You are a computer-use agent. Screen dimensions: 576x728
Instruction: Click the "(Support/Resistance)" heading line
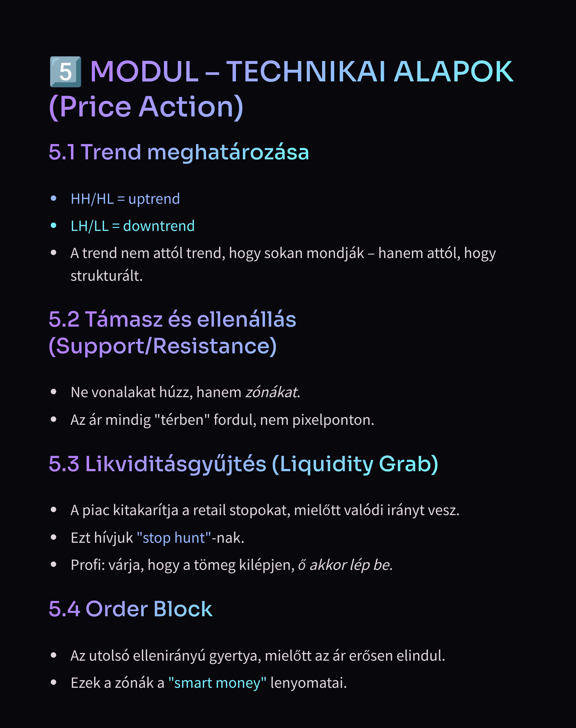point(162,346)
